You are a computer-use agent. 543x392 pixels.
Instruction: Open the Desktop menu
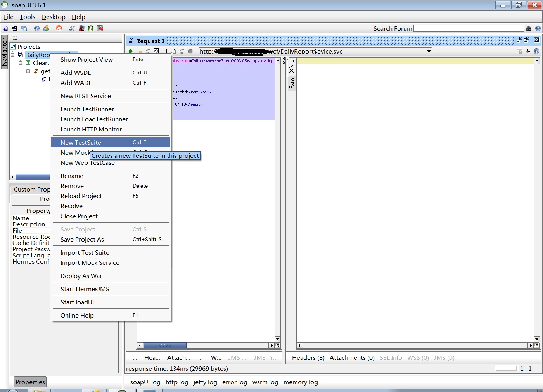pyautogui.click(x=54, y=17)
